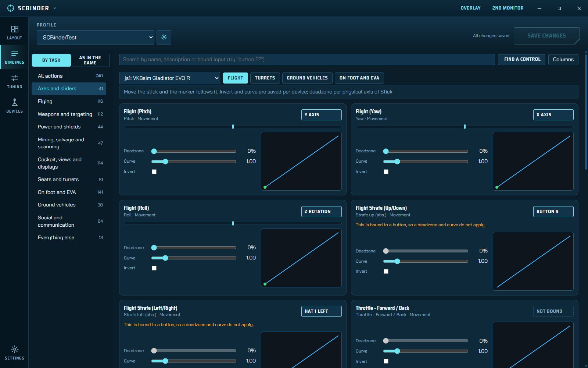Image resolution: width=588 pixels, height=368 pixels.
Task: Switch to As In The Game view
Action: click(x=90, y=60)
